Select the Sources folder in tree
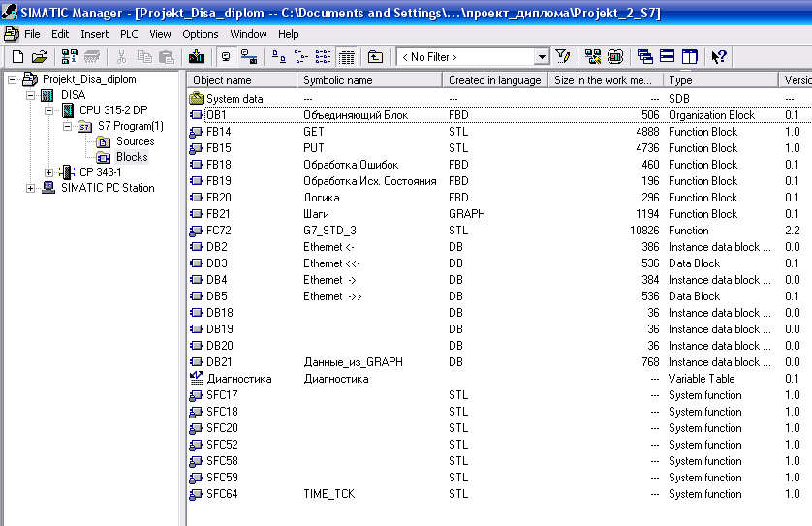The height and width of the screenshot is (526, 812). (x=135, y=141)
